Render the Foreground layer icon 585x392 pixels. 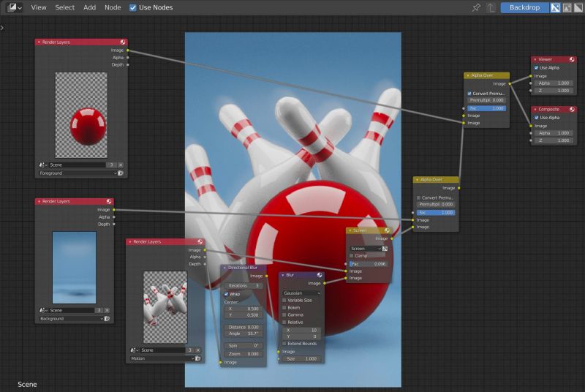pos(121,173)
